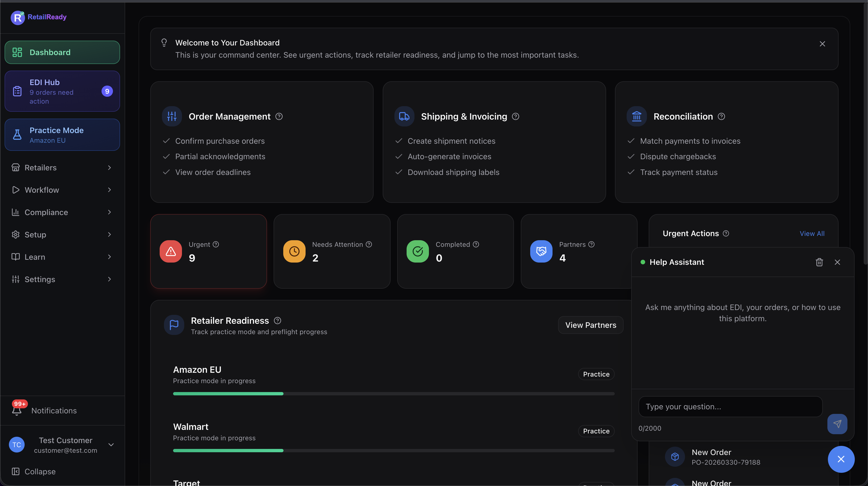
Task: Click the Urgent alert card icon
Action: [170, 251]
